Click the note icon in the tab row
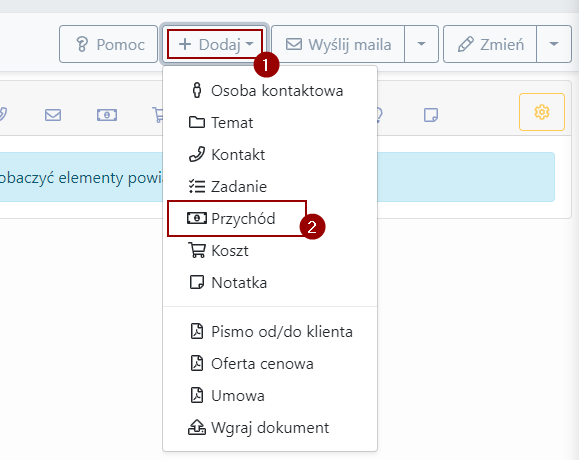 coord(431,115)
